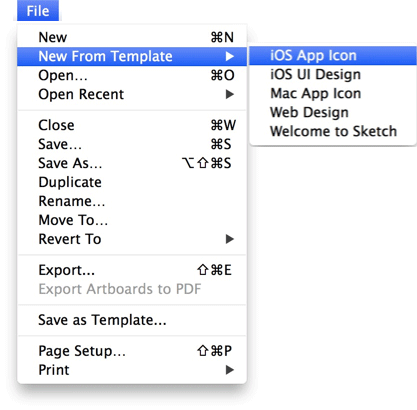417x410 pixels.
Task: Open the File menu in menu bar
Action: 38,11
